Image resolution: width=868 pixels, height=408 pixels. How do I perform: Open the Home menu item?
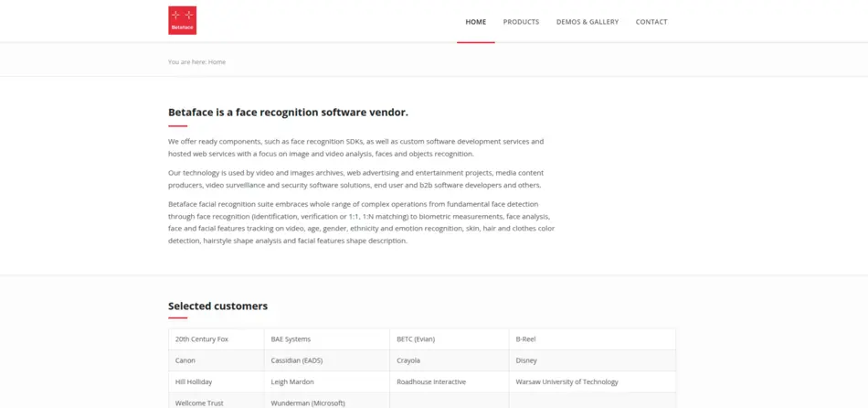click(475, 22)
